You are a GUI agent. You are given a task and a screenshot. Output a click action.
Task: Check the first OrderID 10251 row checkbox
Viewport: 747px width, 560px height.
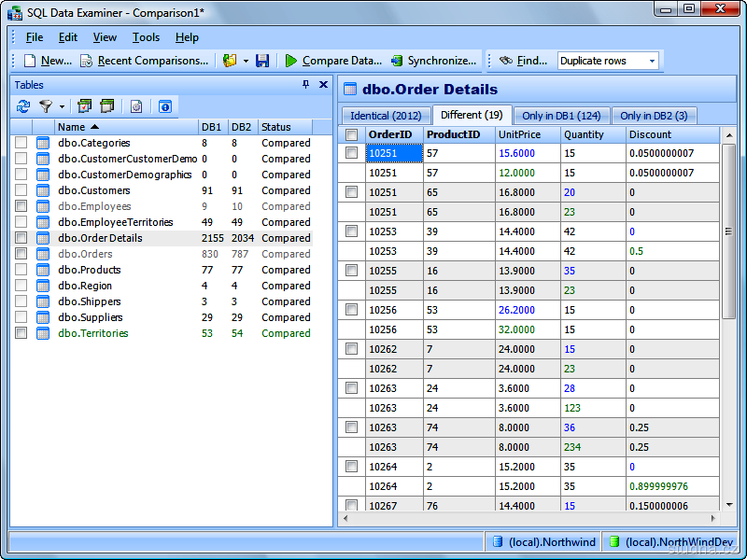pos(351,152)
